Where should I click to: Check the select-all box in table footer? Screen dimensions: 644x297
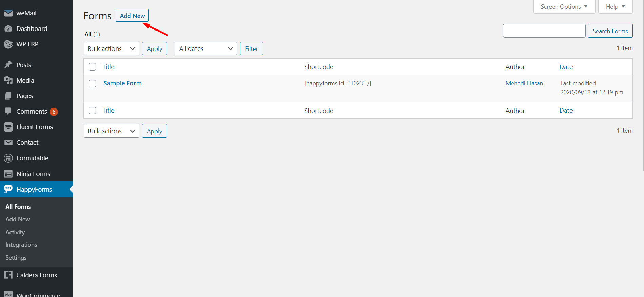92,111
